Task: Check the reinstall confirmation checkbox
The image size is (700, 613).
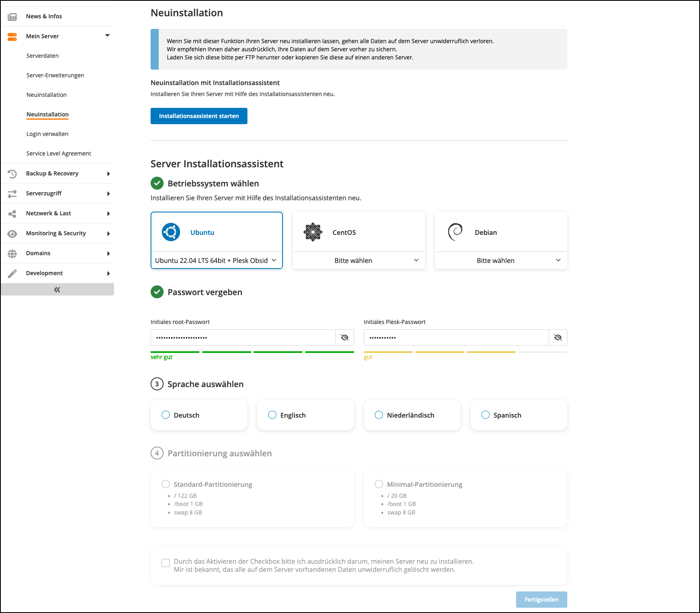Action: click(x=166, y=563)
